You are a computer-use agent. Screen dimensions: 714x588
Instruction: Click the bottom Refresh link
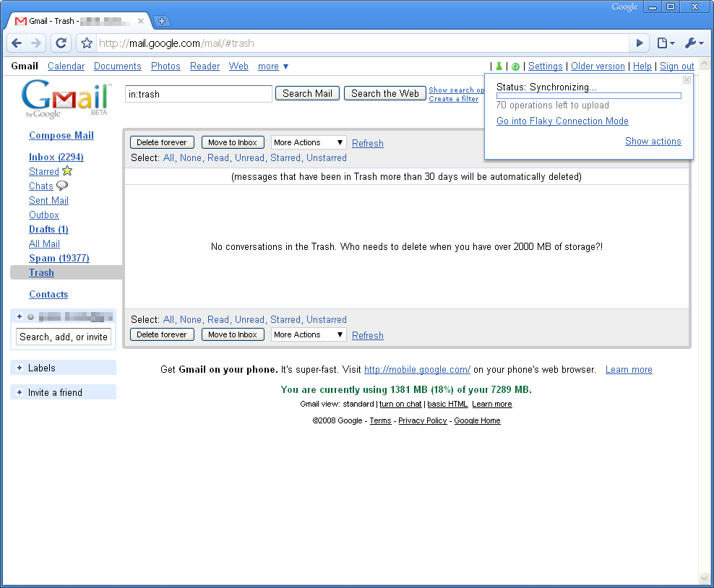click(x=367, y=335)
